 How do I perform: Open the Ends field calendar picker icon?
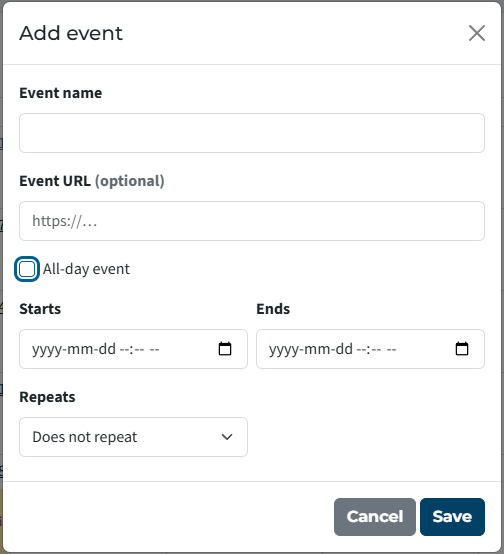point(462,349)
